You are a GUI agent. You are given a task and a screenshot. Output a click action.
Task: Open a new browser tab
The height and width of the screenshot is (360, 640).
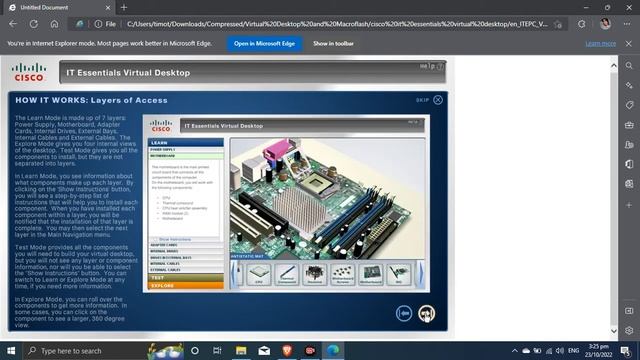coord(124,7)
